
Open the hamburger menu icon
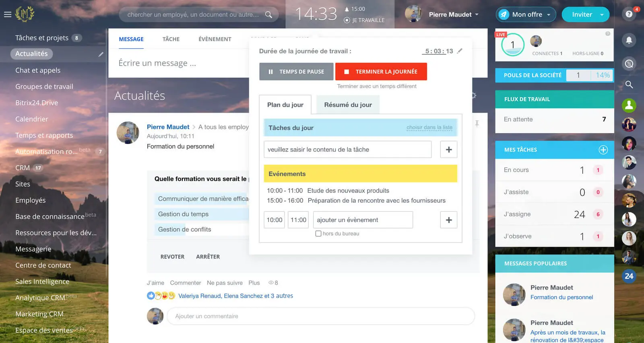tap(7, 14)
